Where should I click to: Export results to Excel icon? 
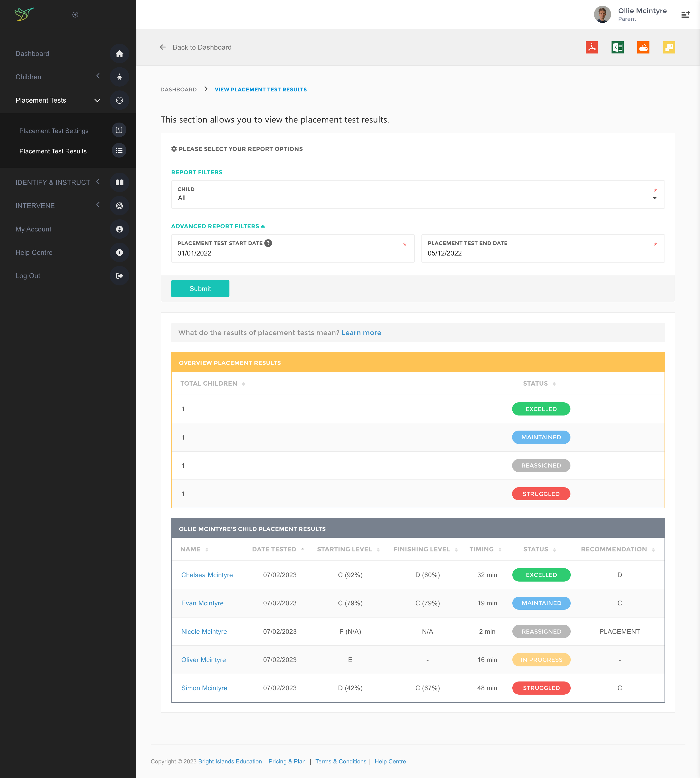[x=617, y=47]
